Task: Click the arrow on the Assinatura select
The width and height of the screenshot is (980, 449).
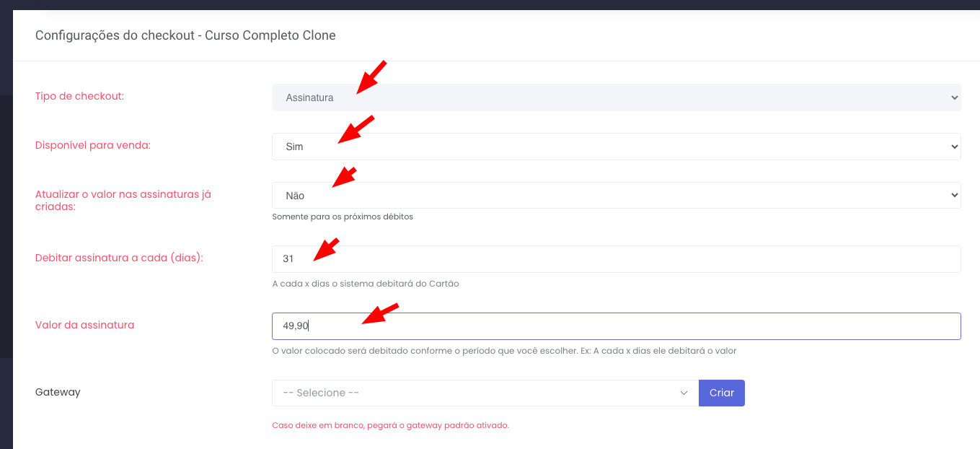Action: [954, 97]
